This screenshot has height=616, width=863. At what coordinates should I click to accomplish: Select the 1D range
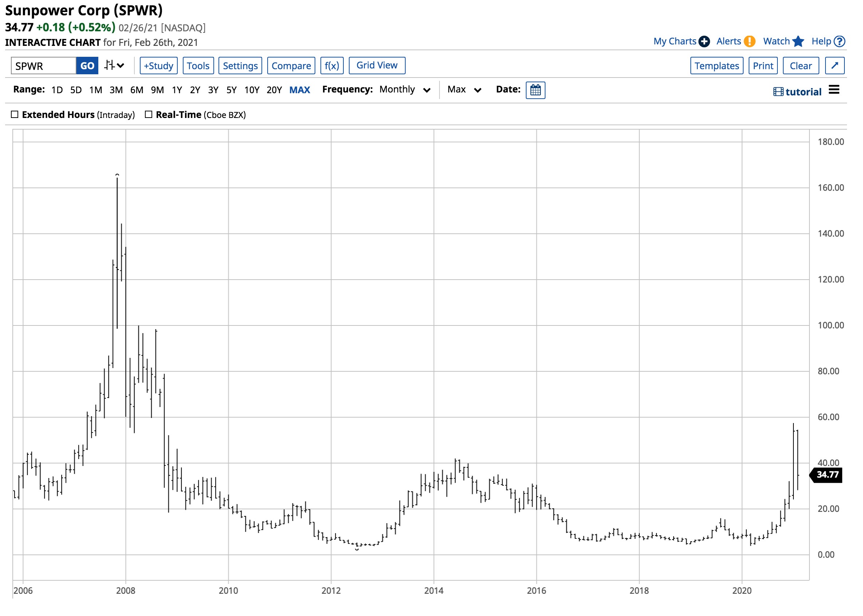[57, 90]
